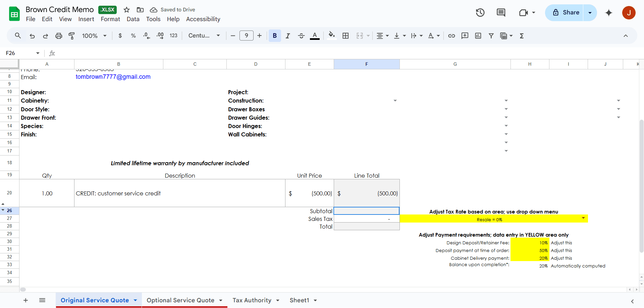Screen dimensions: 644x308
Task: Switch to Optional Service Quote tab
Action: click(x=180, y=300)
